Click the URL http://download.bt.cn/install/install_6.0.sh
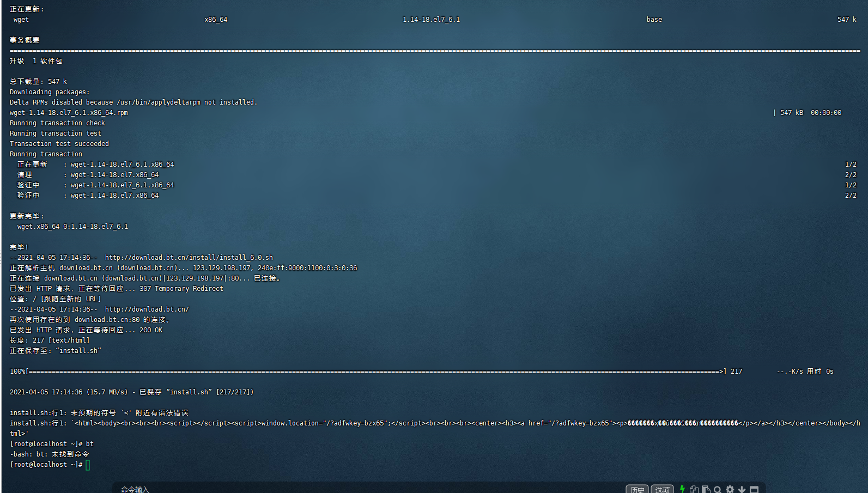This screenshot has width=868, height=493. 189,258
